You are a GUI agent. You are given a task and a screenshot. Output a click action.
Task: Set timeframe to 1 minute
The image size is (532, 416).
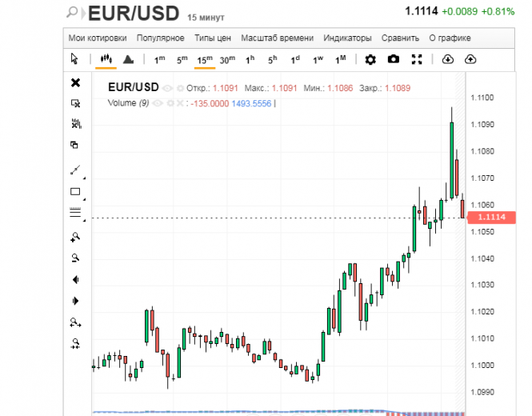[159, 60]
